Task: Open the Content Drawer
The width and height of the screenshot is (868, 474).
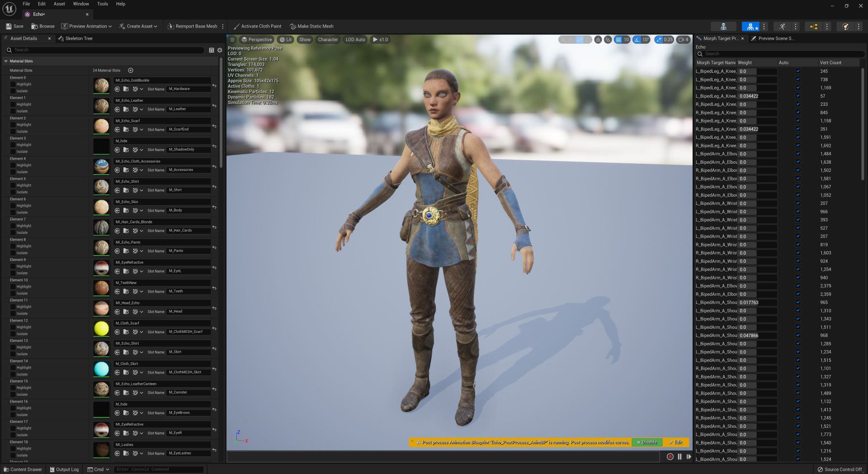Action: [x=23, y=469]
